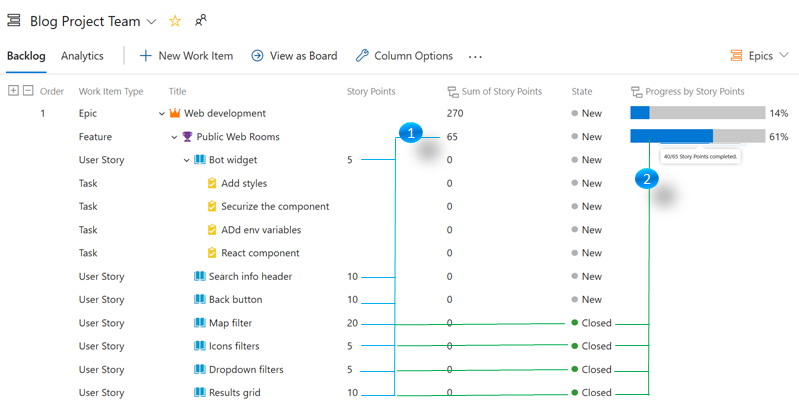
Task: Click the Sum of Story Points column header
Action: [501, 92]
